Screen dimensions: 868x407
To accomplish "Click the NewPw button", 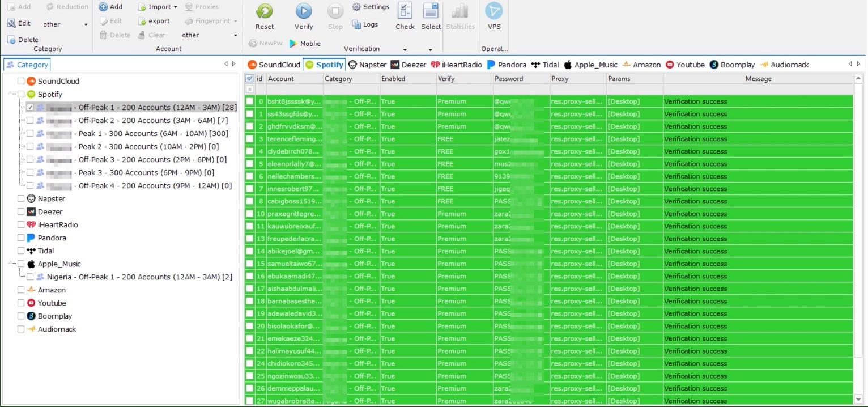I will point(266,44).
